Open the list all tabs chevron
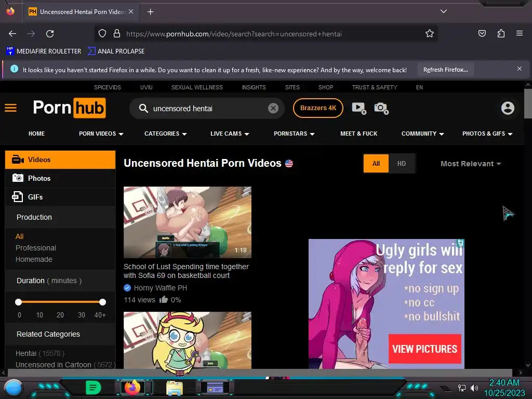The image size is (532, 399). click(x=444, y=11)
